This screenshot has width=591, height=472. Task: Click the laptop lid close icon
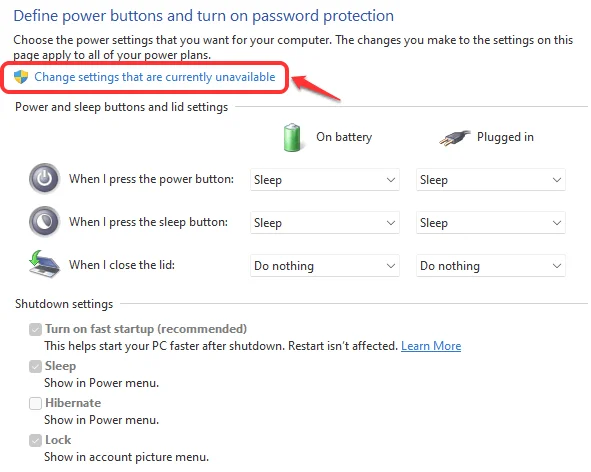[x=44, y=264]
